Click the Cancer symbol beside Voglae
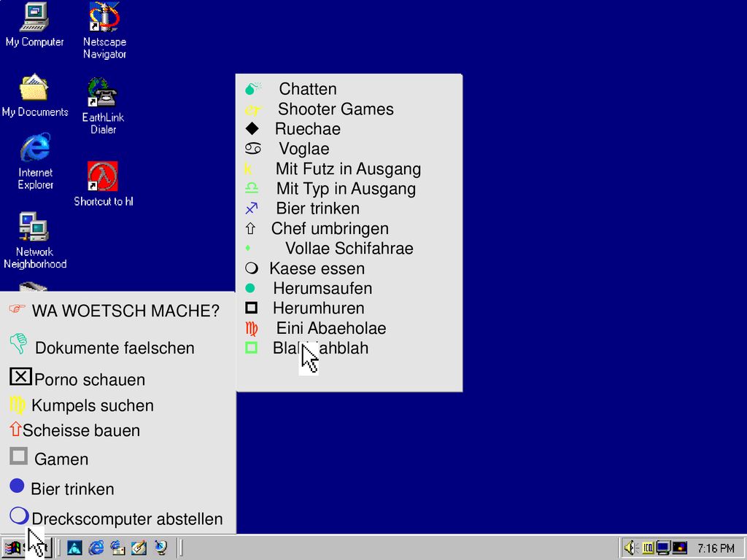This screenshot has width=747, height=560. (x=253, y=149)
